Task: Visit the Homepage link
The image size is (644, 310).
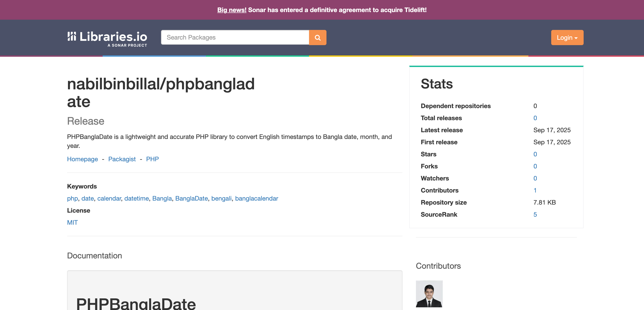Action: 83,159
